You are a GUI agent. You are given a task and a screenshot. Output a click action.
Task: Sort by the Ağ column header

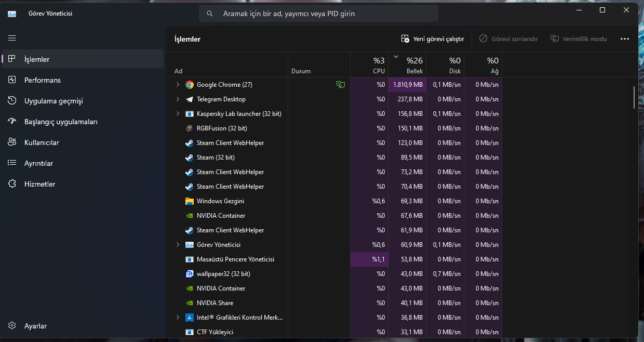pos(483,64)
